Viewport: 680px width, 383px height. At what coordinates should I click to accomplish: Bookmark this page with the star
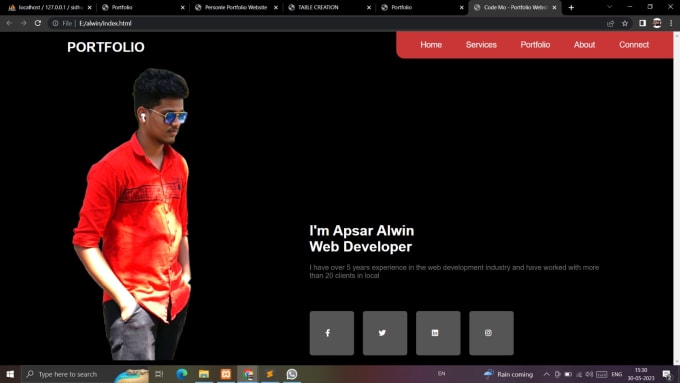click(625, 23)
